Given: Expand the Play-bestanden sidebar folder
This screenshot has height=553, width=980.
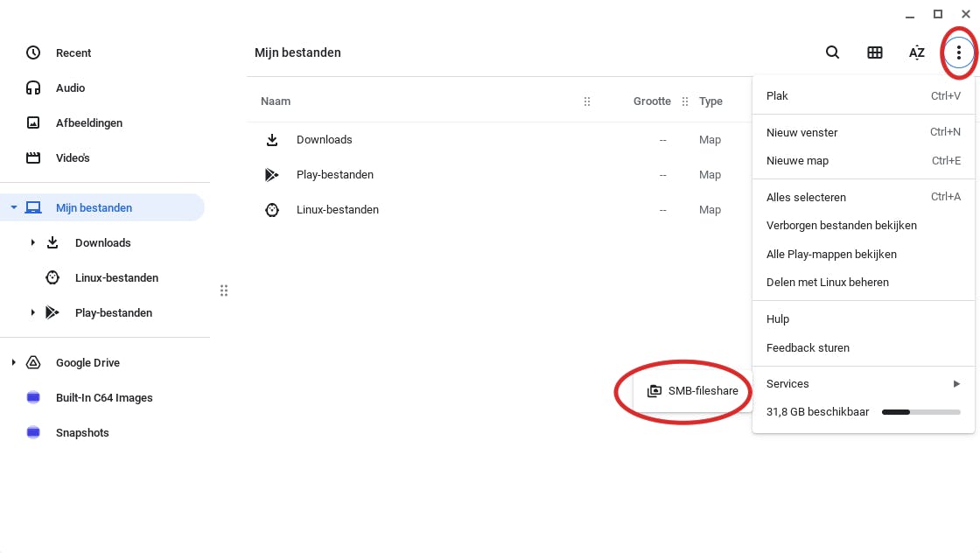Looking at the screenshot, I should click(33, 312).
